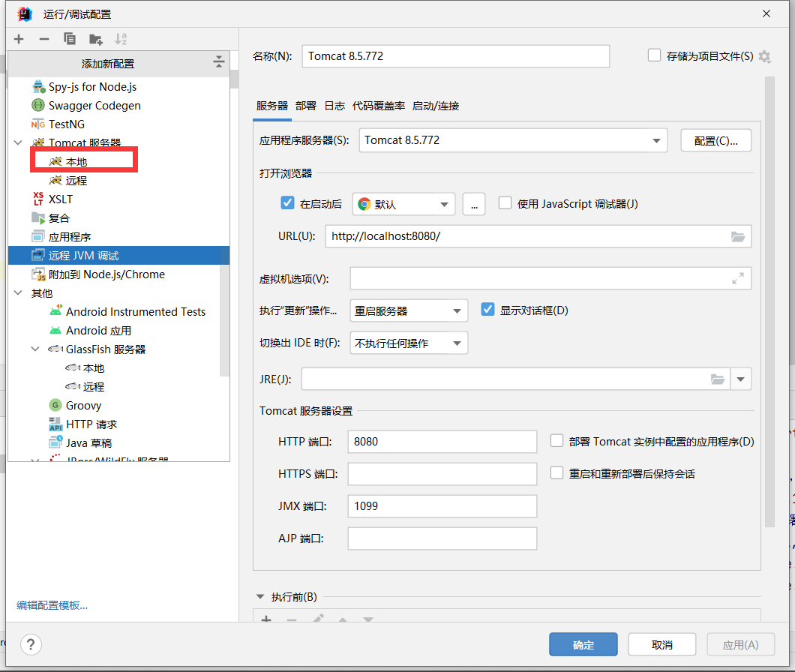Image resolution: width=795 pixels, height=672 pixels.
Task: Click the 取消 button
Action: click(x=662, y=644)
